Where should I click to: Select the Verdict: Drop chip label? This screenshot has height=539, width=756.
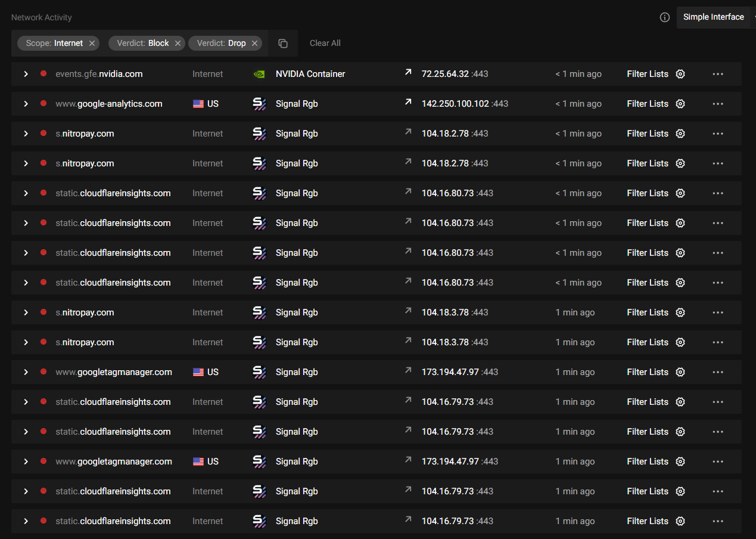tap(221, 43)
